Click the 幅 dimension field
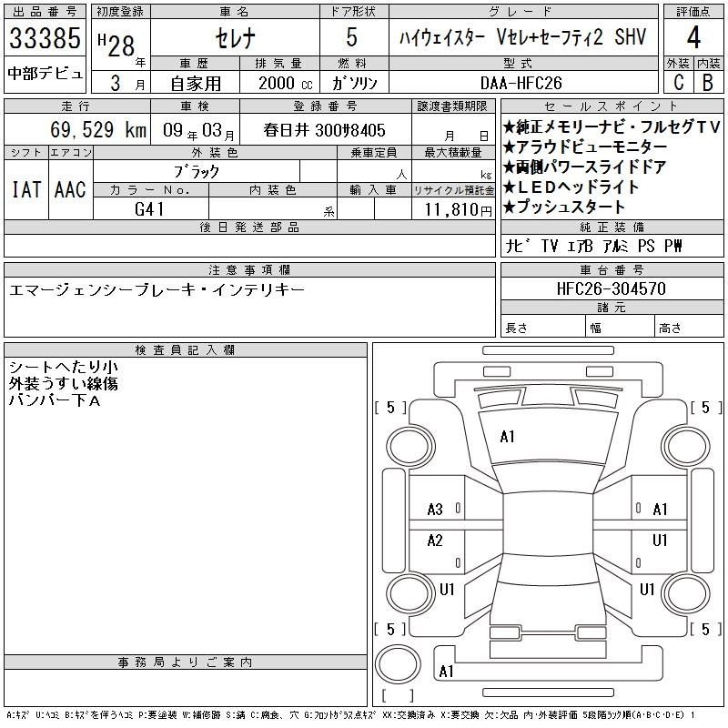 [621, 328]
